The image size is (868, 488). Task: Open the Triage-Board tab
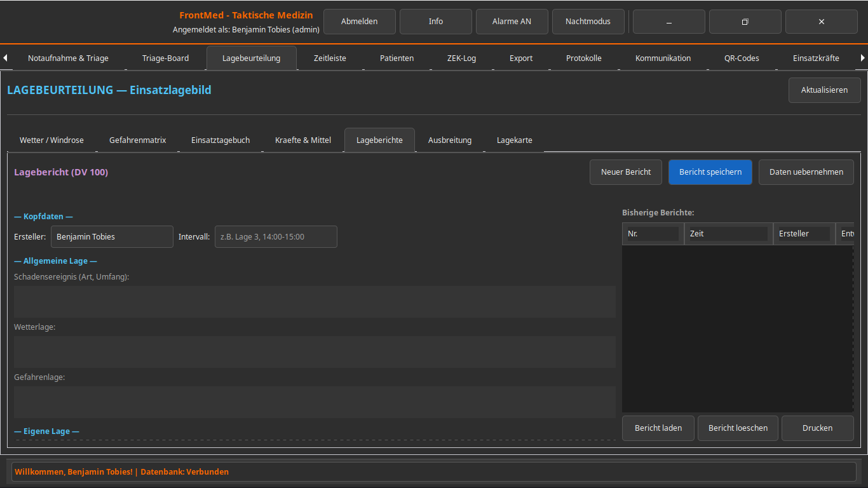(165, 58)
